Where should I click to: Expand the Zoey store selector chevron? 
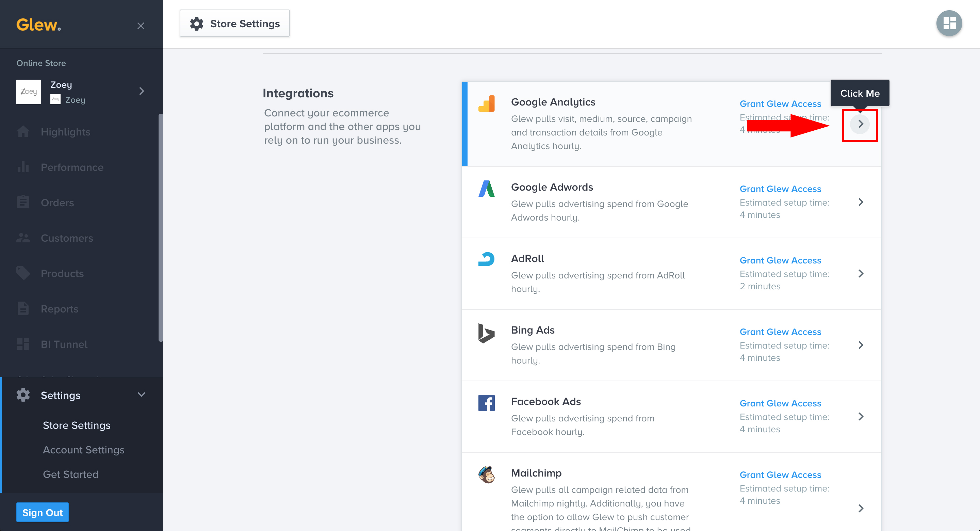(x=142, y=91)
